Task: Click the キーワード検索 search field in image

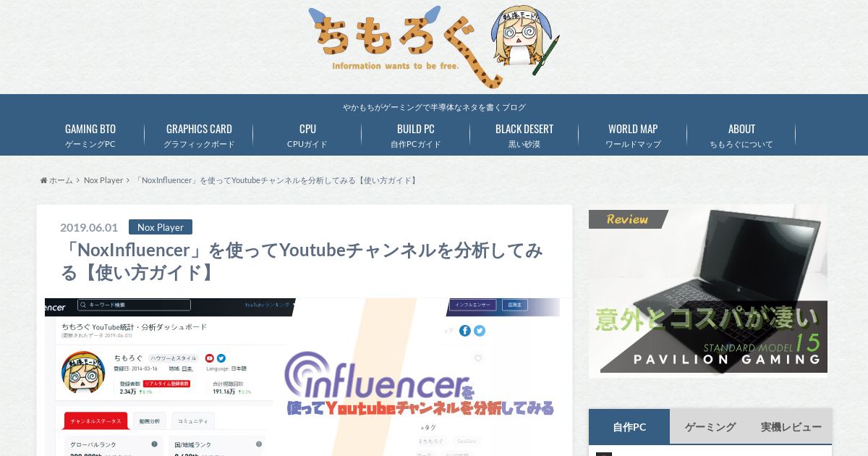Action: coord(134,305)
